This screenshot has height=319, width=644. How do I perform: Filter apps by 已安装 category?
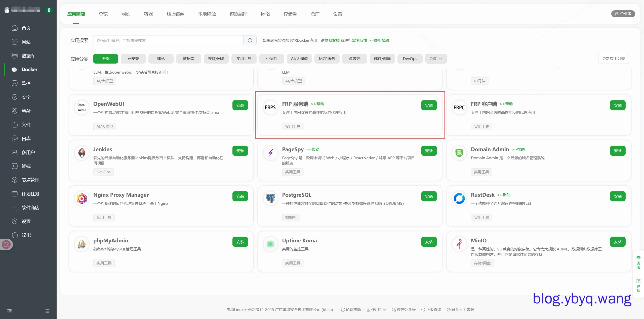(x=133, y=59)
